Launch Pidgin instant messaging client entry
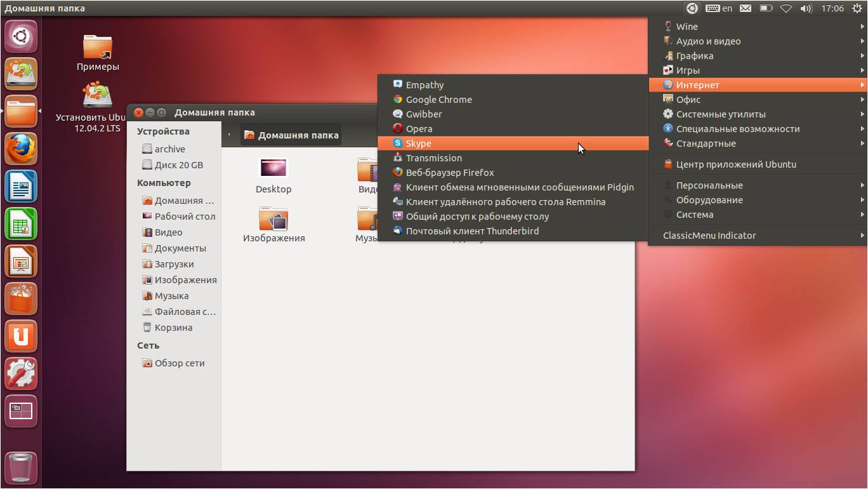 coord(513,187)
